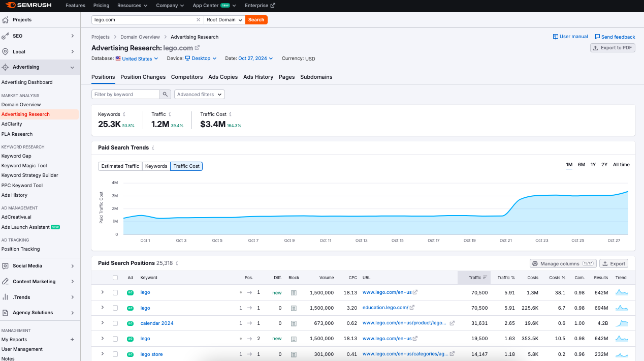Image resolution: width=644 pixels, height=361 pixels.
Task: Click the Export table button
Action: [x=614, y=263]
